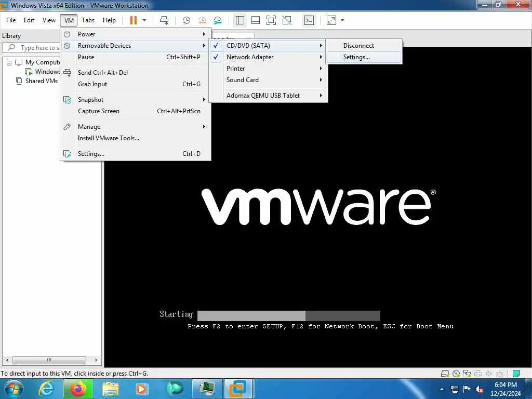Click the VMware Workstation taskbar button
The image size is (532, 399).
[x=238, y=389]
